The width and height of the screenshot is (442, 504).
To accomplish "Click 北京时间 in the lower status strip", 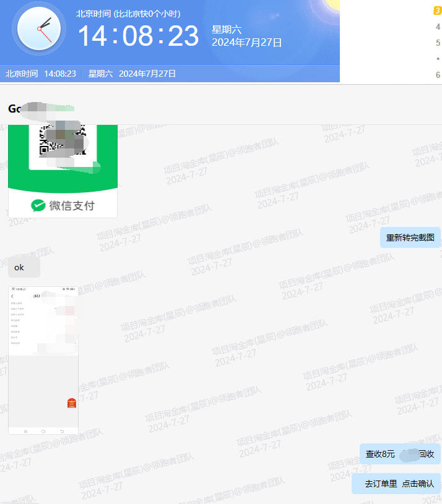I will [22, 74].
